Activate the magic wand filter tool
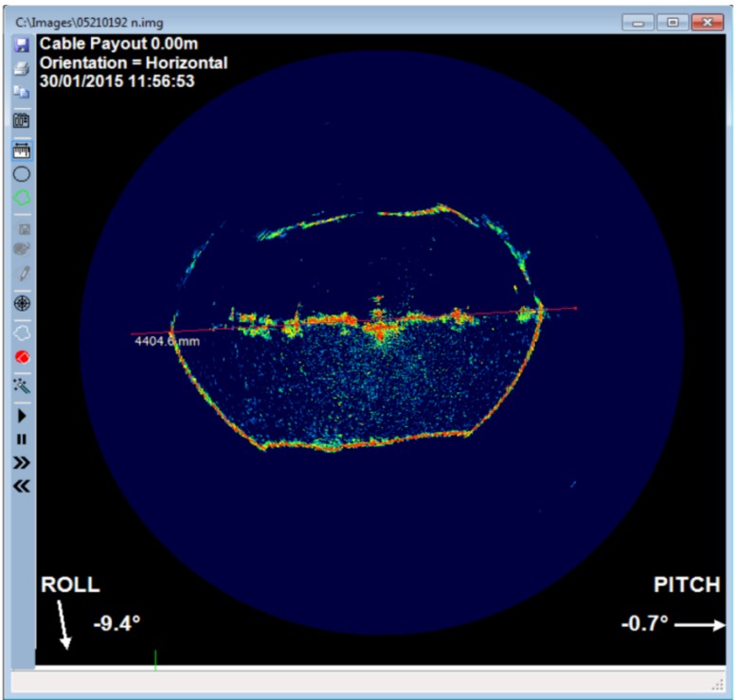737x700 pixels. [22, 386]
